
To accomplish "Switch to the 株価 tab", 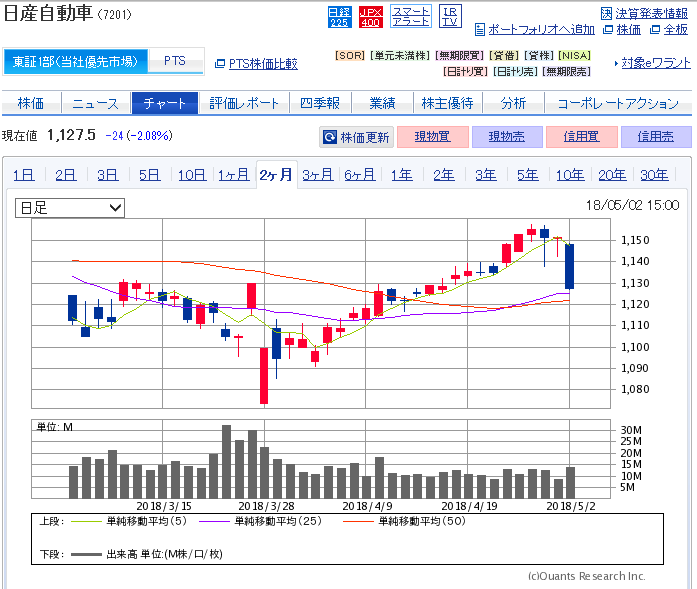I will pos(31,103).
